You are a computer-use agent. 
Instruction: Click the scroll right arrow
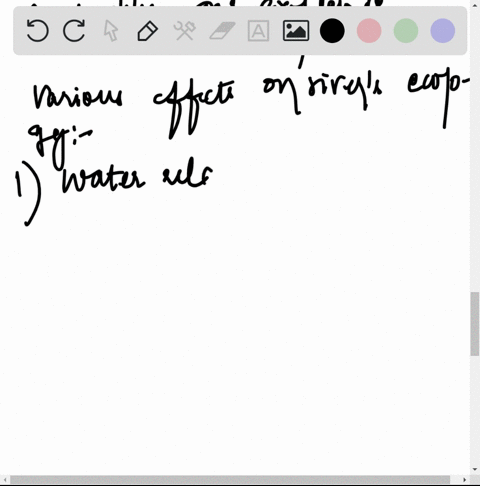pos(465,480)
